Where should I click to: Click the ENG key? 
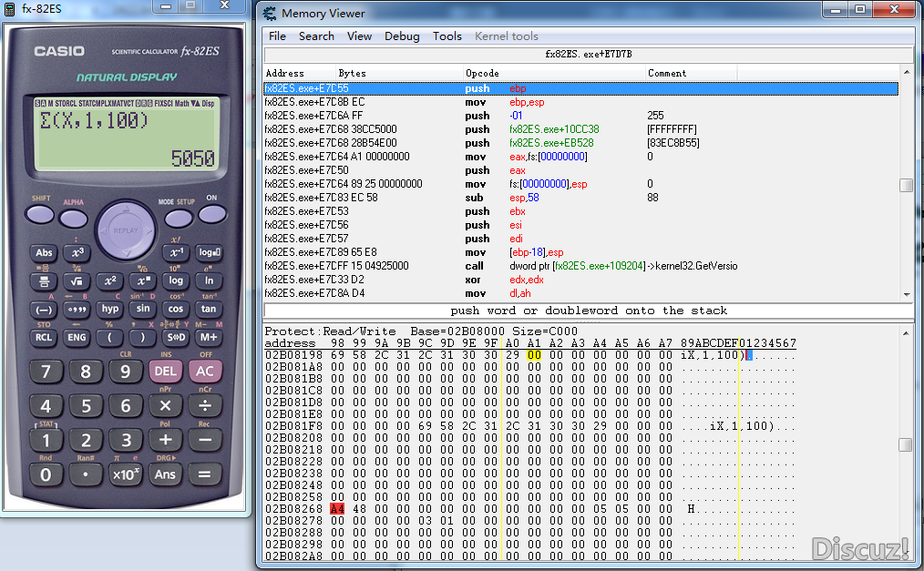tap(77, 337)
